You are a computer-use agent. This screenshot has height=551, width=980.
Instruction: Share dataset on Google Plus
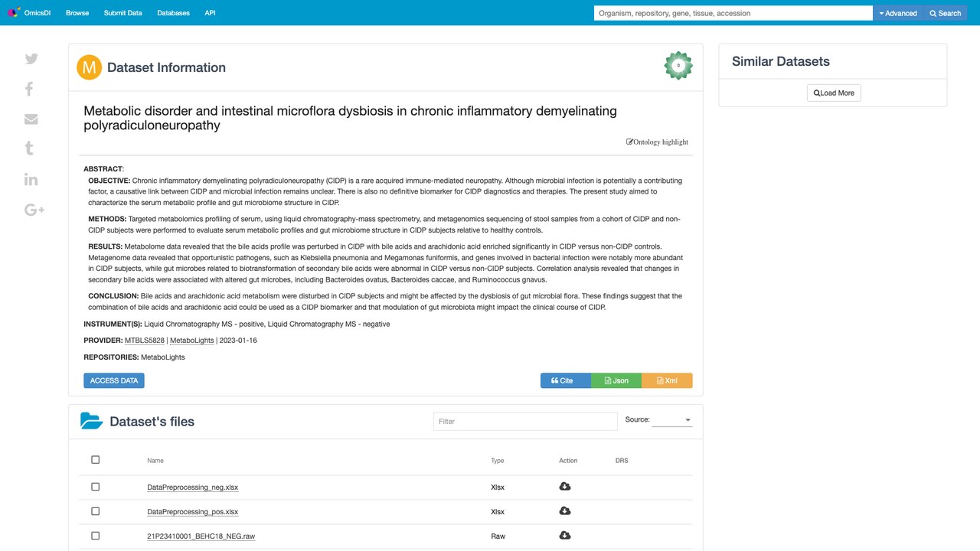tap(34, 210)
